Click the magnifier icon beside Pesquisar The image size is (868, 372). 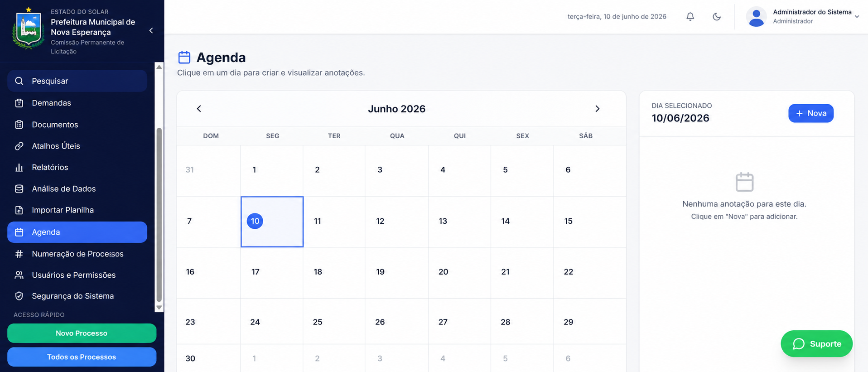tap(19, 81)
